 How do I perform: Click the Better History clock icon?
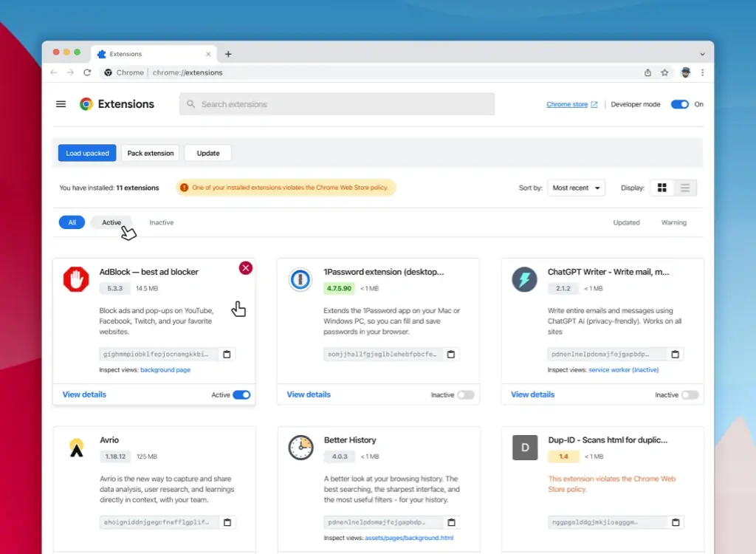coord(300,448)
